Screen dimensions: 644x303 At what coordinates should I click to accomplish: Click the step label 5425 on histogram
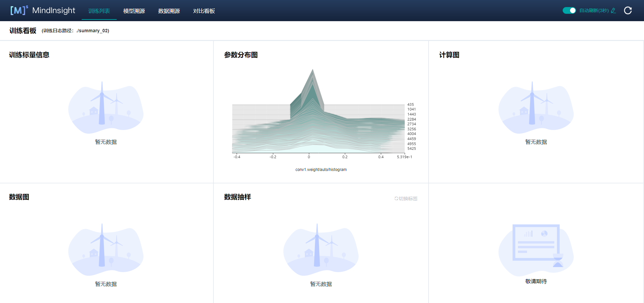click(412, 148)
